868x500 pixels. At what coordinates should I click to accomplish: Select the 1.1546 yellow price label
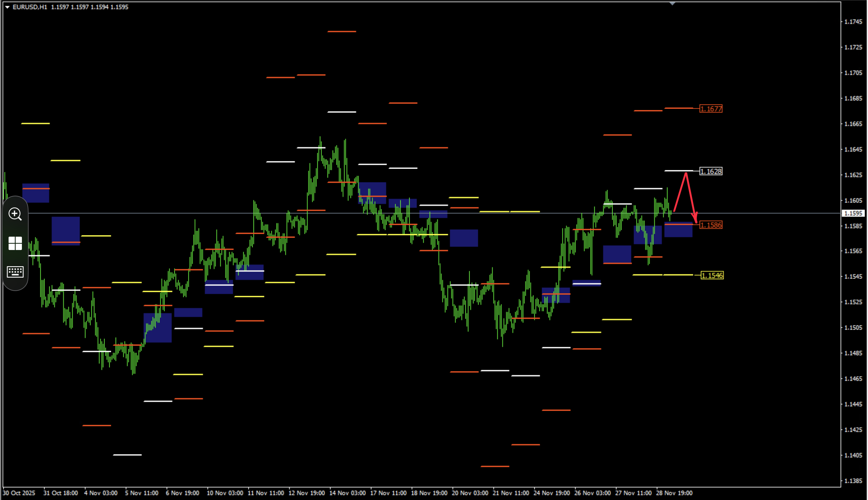pyautogui.click(x=712, y=275)
